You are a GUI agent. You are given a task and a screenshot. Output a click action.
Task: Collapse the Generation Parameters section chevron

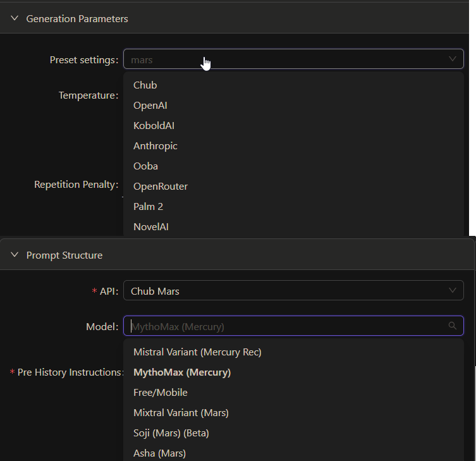click(15, 19)
